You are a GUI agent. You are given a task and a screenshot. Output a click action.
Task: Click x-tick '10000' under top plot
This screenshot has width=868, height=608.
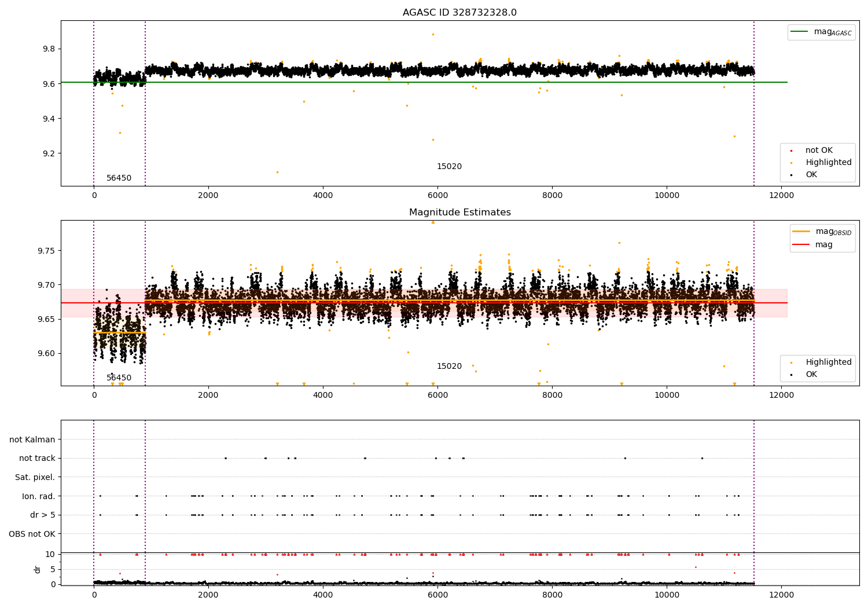point(667,196)
